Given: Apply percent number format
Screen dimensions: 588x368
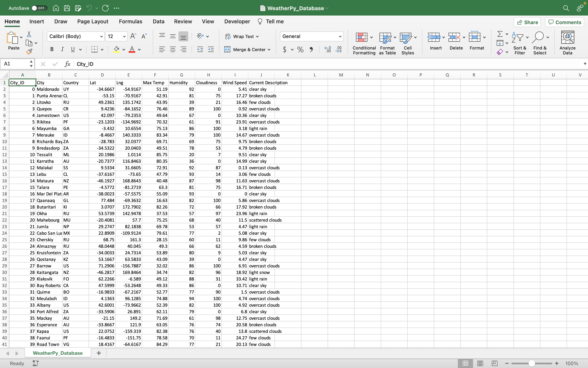Looking at the screenshot, I should pyautogui.click(x=300, y=49).
